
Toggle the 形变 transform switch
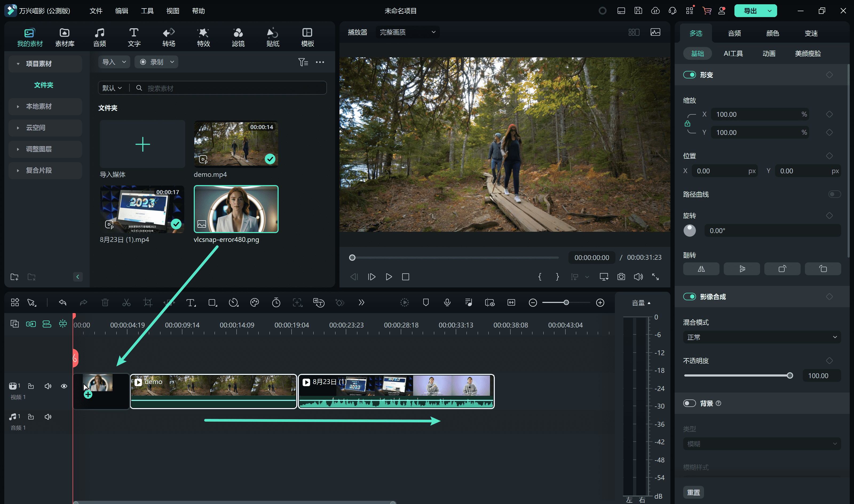[x=690, y=75]
